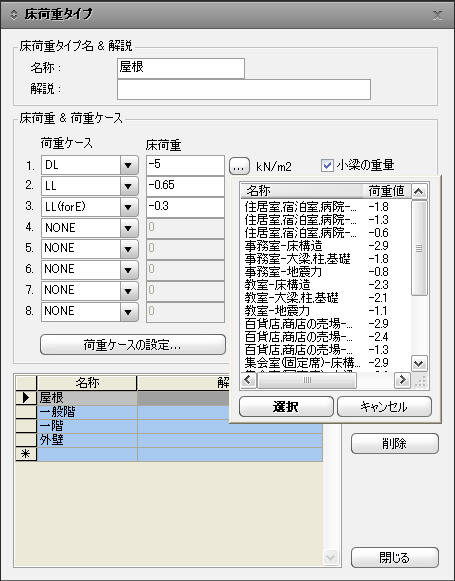The width and height of the screenshot is (455, 581).
Task: Toggle the 小梁の重量 checkbox
Action: coord(327,165)
